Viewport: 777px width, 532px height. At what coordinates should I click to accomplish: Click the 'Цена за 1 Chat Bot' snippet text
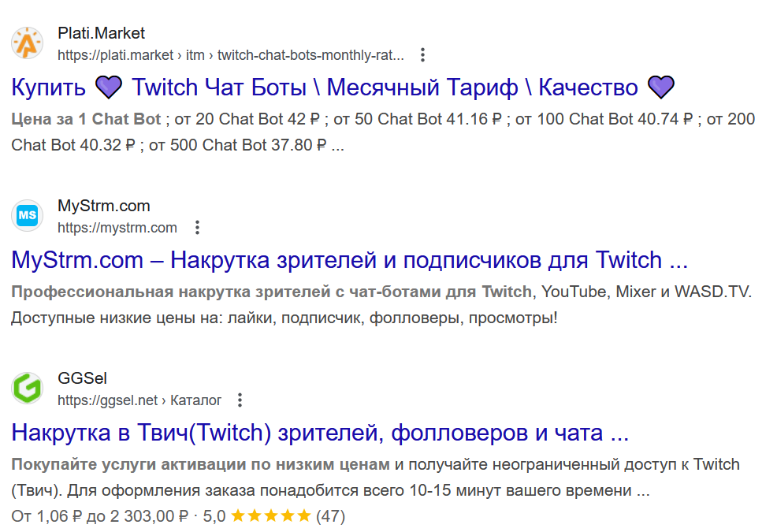pyautogui.click(x=86, y=120)
